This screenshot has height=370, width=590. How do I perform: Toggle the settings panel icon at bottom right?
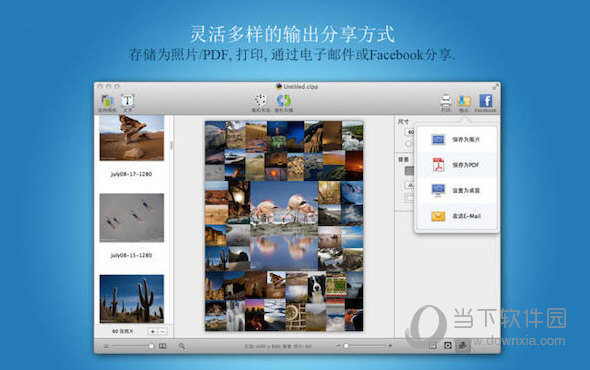point(463,346)
